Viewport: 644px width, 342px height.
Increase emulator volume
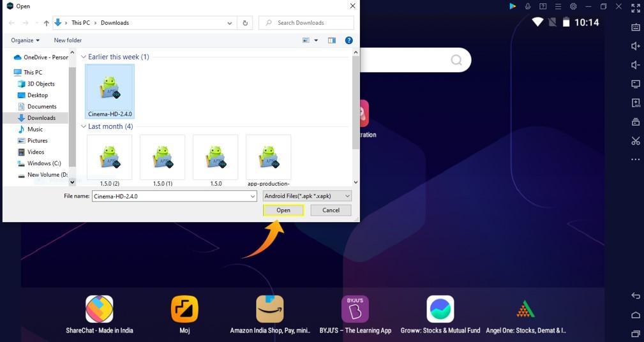pyautogui.click(x=635, y=46)
